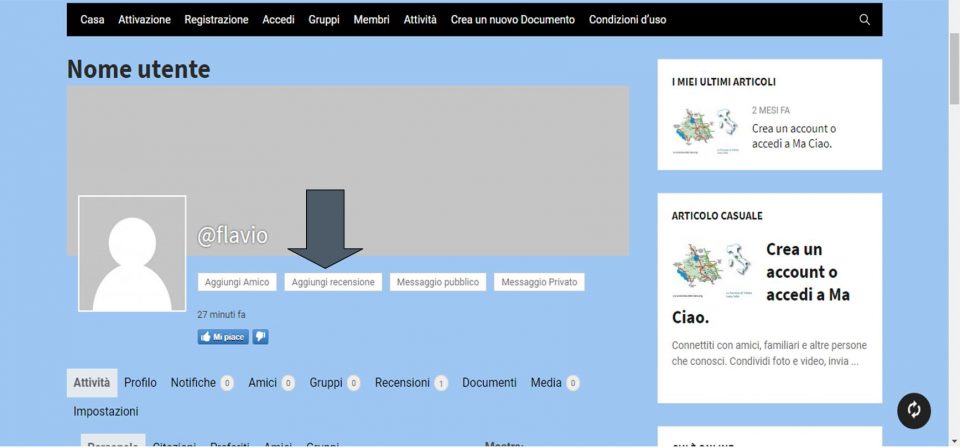
Task: Select Crea un nuovo Documento
Action: [x=513, y=20]
